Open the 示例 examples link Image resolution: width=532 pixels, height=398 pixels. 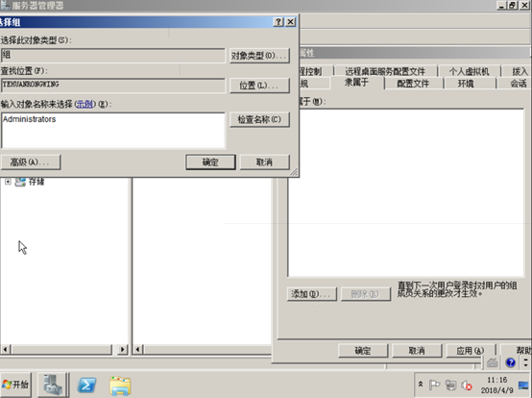click(x=85, y=104)
